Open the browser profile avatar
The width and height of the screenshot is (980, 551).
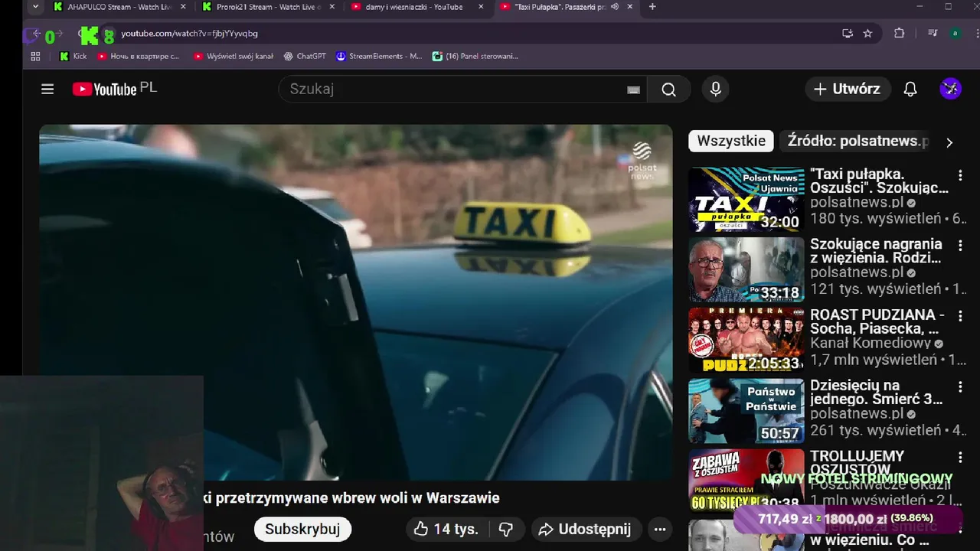click(x=955, y=34)
